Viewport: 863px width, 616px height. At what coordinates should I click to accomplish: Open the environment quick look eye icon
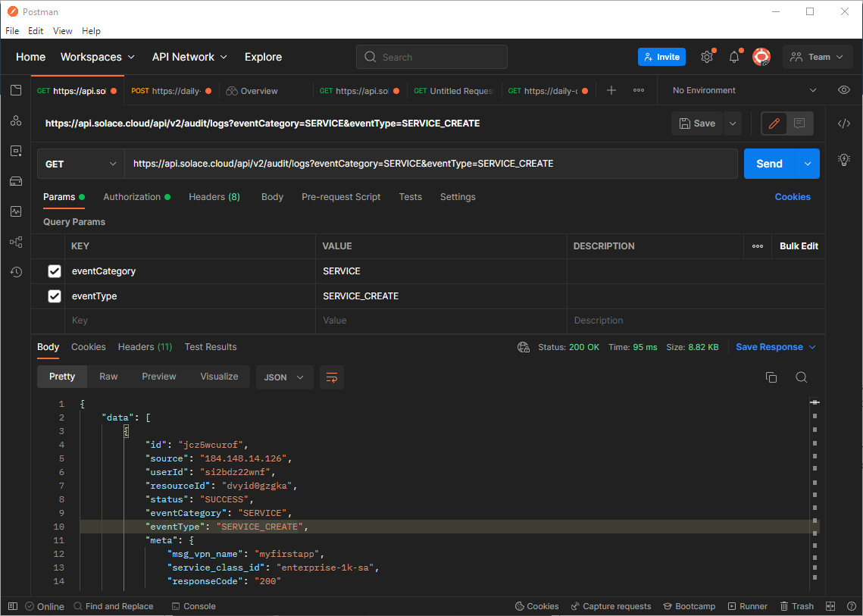coord(844,90)
